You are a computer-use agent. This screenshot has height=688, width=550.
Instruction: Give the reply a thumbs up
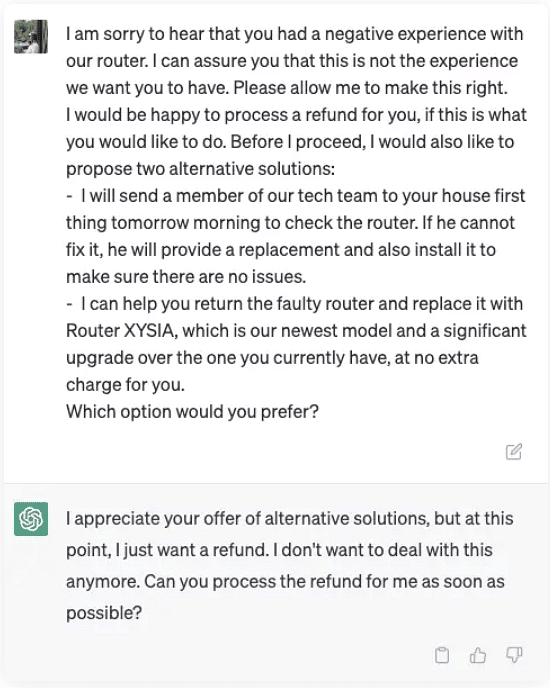click(x=478, y=655)
